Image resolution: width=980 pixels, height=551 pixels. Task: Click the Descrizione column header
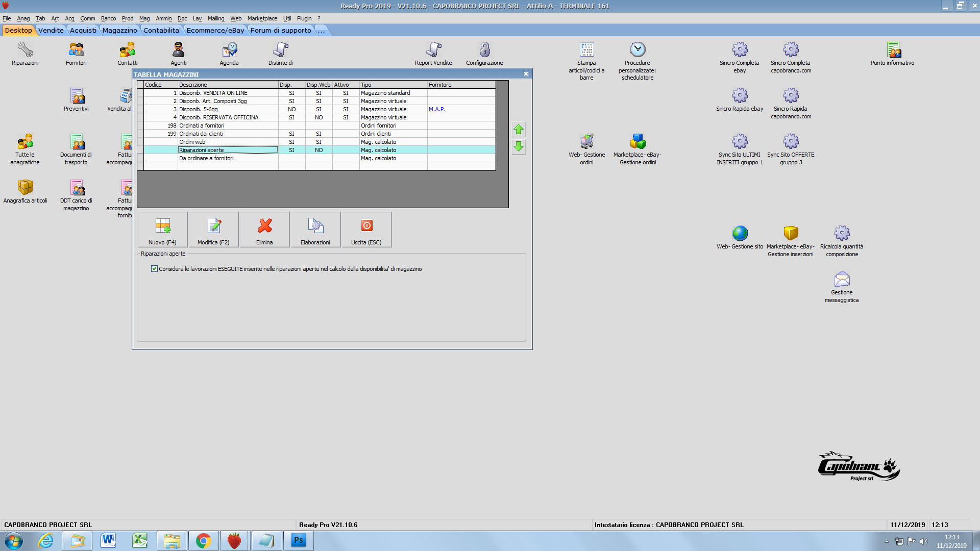point(228,85)
